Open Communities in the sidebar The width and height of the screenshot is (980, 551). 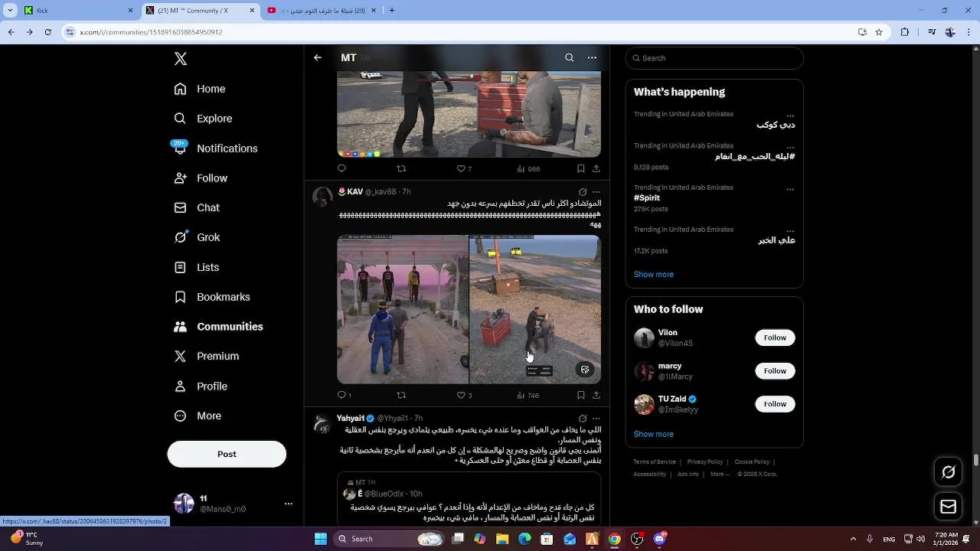[218, 327]
